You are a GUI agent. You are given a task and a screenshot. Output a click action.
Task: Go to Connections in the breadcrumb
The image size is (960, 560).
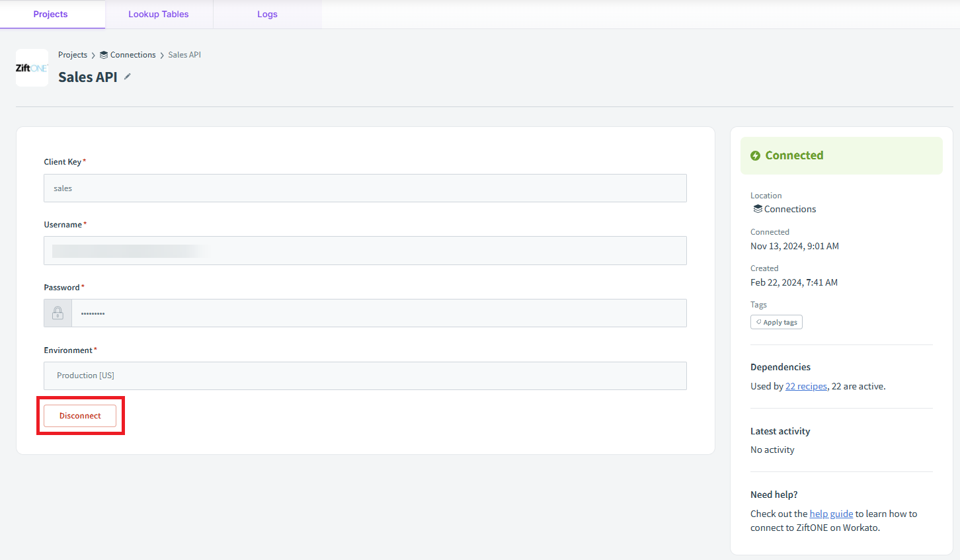133,55
